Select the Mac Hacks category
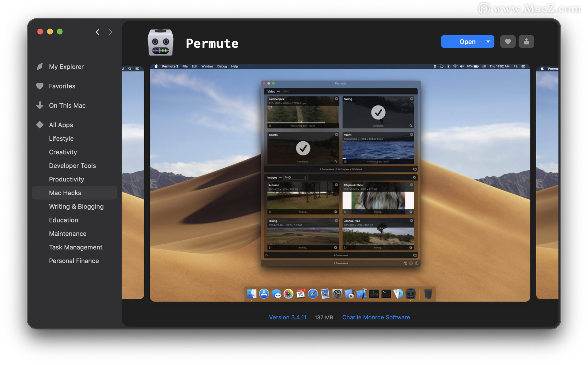This screenshot has width=588, height=365. coord(74,193)
